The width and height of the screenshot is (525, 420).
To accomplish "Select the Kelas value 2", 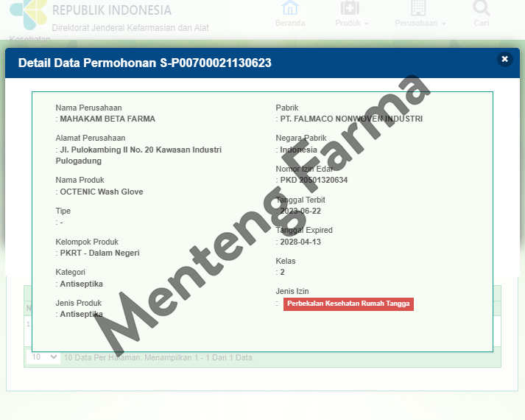I will point(282,272).
